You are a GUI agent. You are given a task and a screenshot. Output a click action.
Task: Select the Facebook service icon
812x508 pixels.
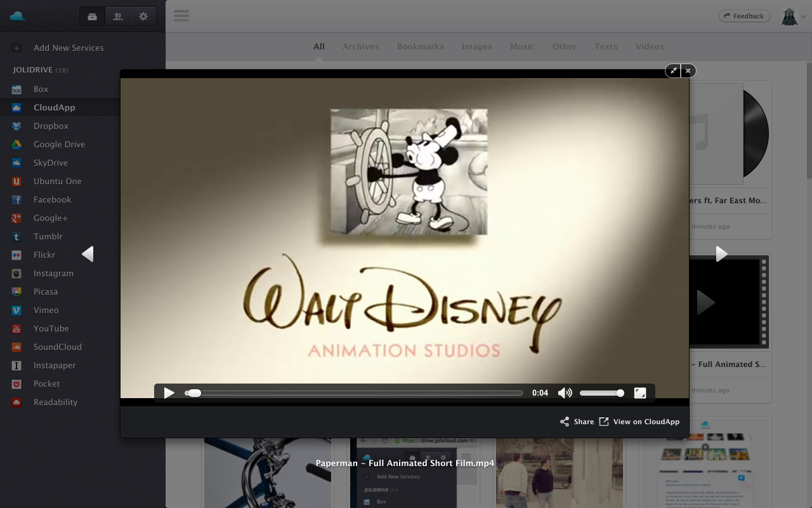(x=17, y=200)
